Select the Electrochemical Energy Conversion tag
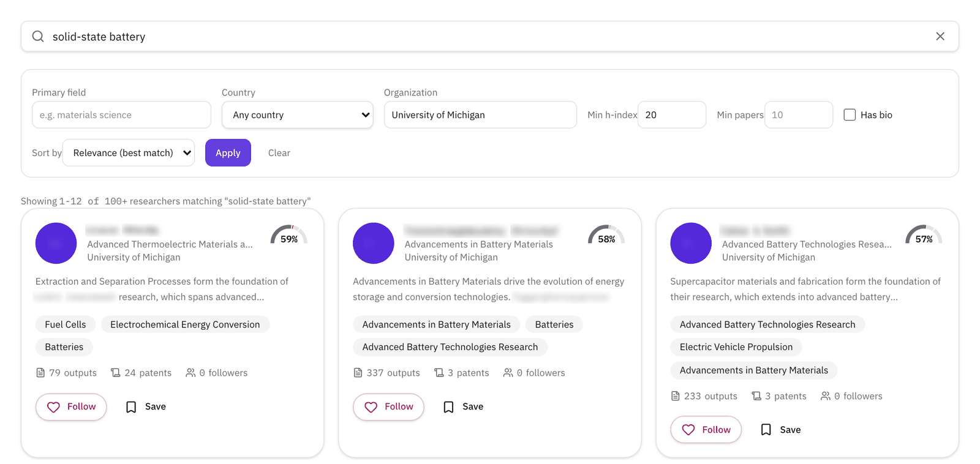This screenshot has height=464, width=980. pyautogui.click(x=185, y=324)
